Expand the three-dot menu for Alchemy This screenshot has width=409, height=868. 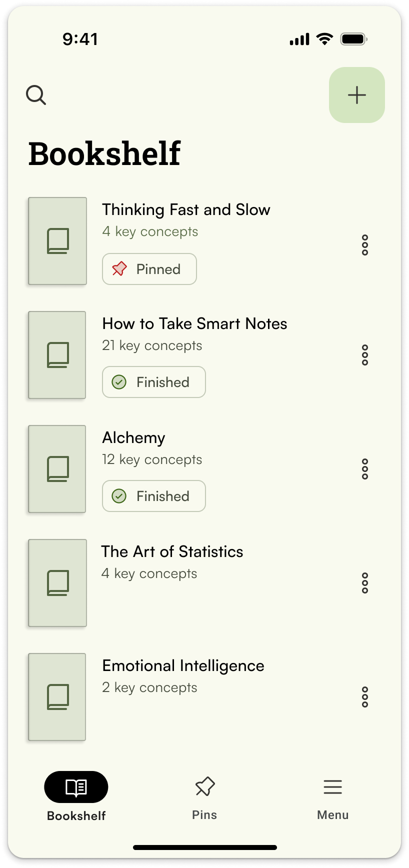click(365, 469)
